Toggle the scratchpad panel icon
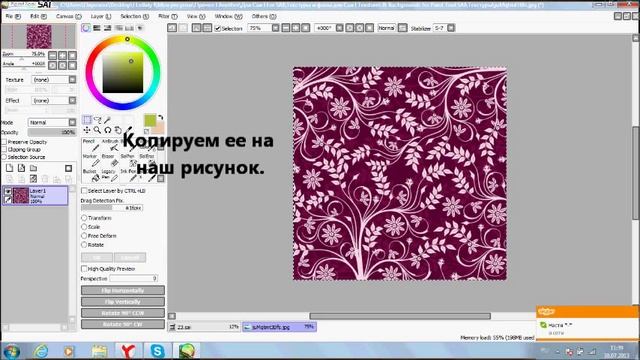The image size is (640, 360). [140, 28]
